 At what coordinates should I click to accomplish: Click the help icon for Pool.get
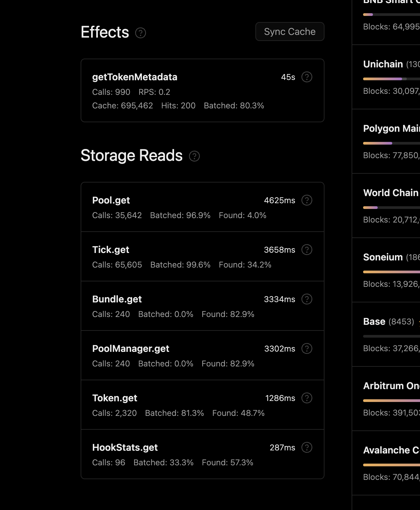click(x=307, y=200)
